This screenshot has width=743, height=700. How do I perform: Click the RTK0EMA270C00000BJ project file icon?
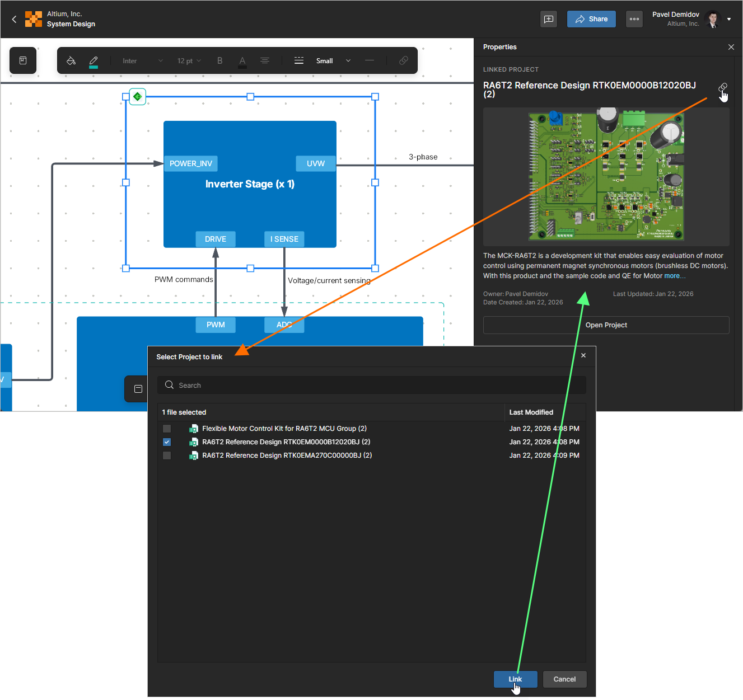194,455
